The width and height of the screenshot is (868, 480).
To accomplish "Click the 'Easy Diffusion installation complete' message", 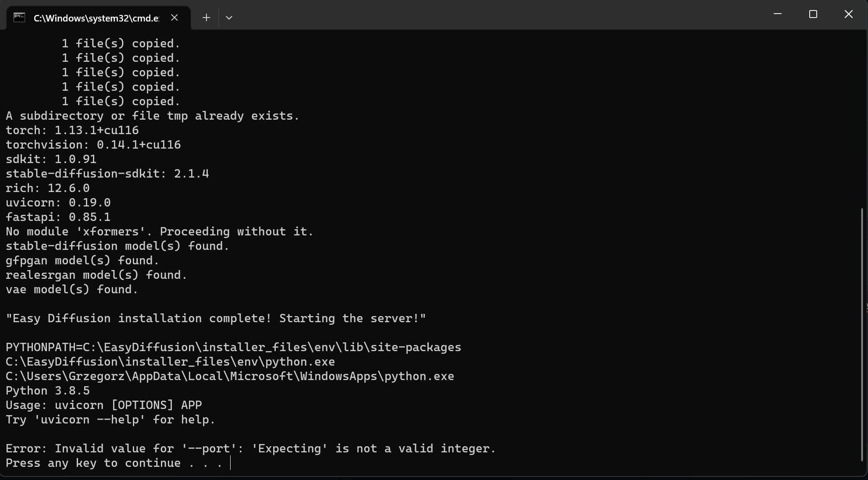I will coord(216,318).
